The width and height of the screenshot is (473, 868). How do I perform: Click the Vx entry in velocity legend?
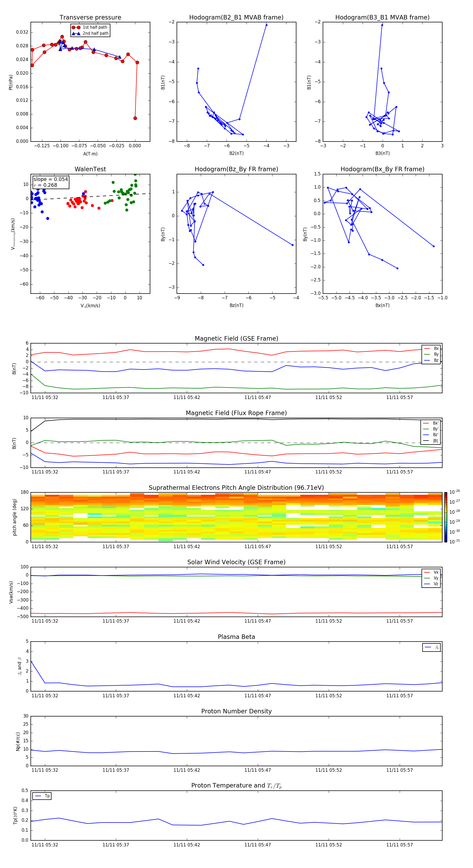(x=431, y=572)
